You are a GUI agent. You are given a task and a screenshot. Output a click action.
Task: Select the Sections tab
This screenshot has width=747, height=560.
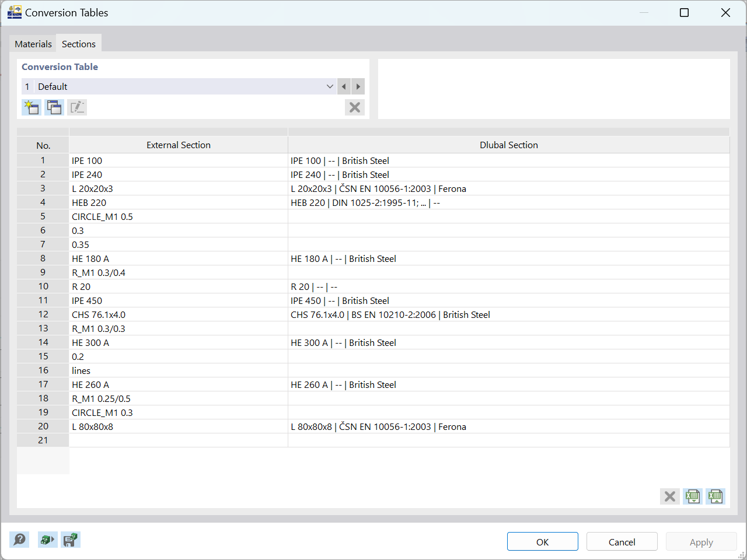coord(78,44)
